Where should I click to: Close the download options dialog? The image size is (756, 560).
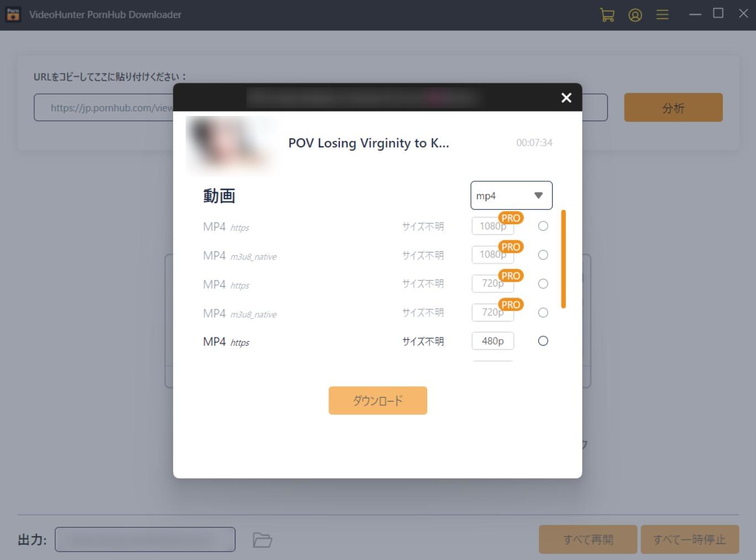566,98
